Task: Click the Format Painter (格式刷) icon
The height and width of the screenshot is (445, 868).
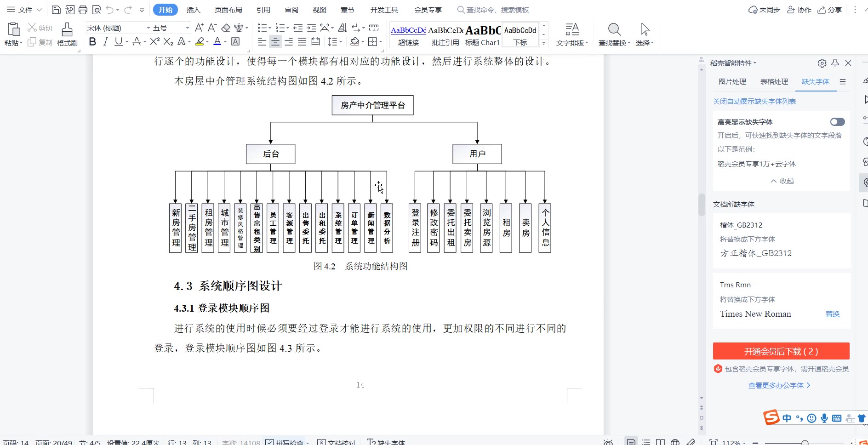Action: [x=67, y=34]
